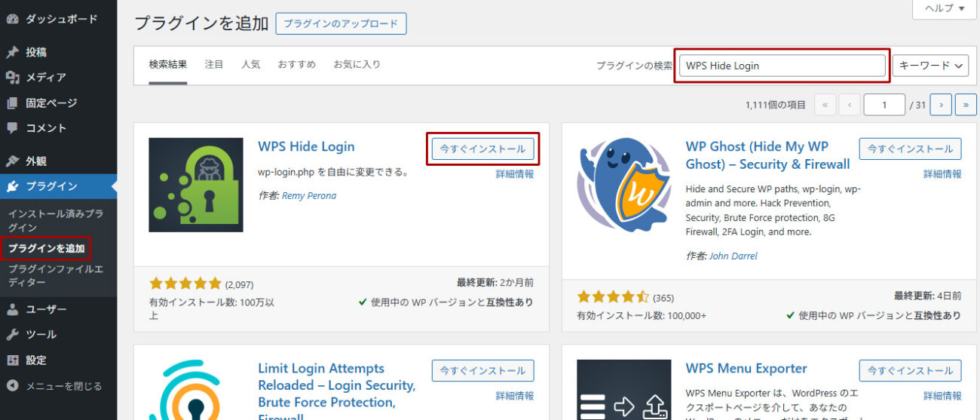Open the Dashboard (ダッシュボード) menu icon
The width and height of the screenshot is (980, 420).
(12, 18)
